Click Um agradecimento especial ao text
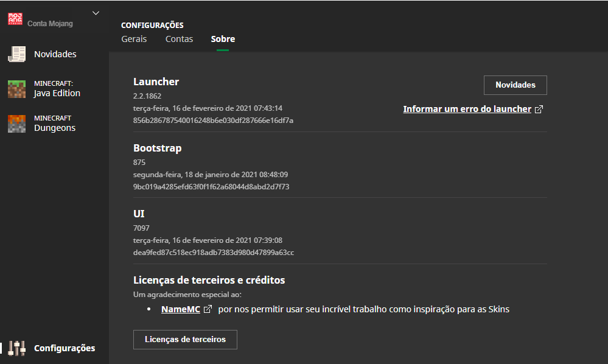This screenshot has height=364, width=608. [187, 295]
